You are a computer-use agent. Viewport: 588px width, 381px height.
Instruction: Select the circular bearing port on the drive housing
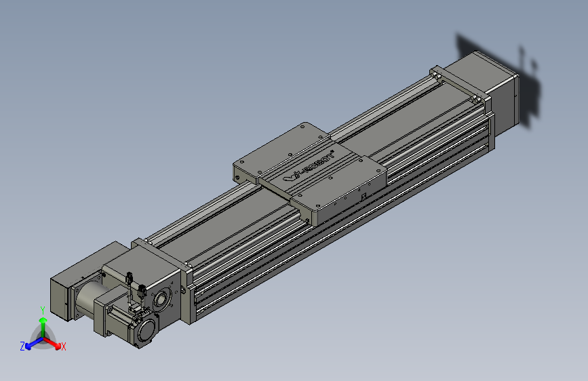pos(161,300)
